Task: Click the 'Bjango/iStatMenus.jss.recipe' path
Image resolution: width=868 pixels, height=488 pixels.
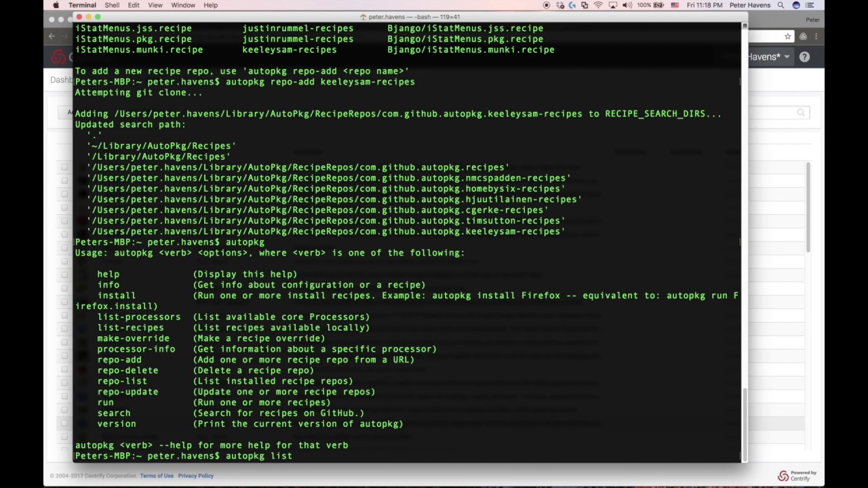Action: click(465, 28)
